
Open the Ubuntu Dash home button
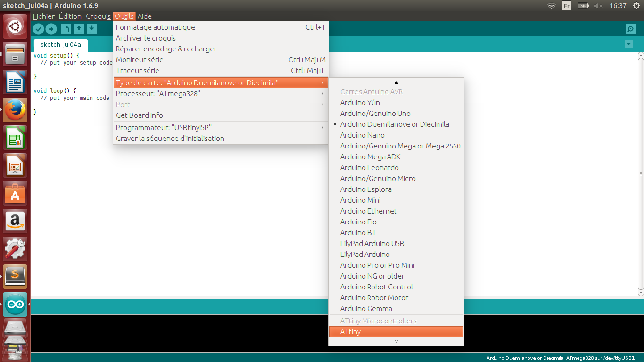(16, 26)
